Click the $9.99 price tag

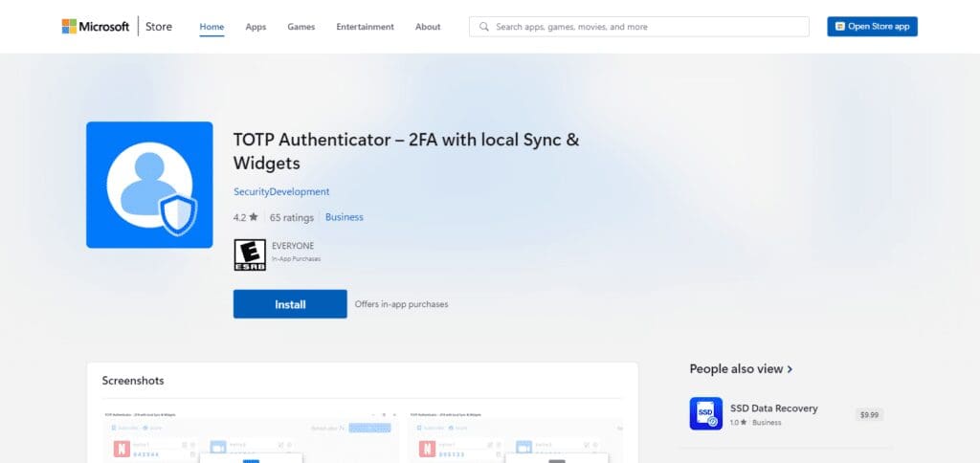[869, 414]
